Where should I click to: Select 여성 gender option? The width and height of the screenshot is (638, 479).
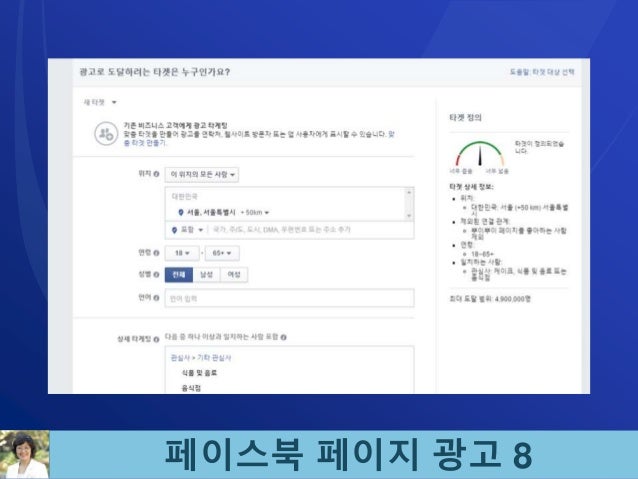234,275
